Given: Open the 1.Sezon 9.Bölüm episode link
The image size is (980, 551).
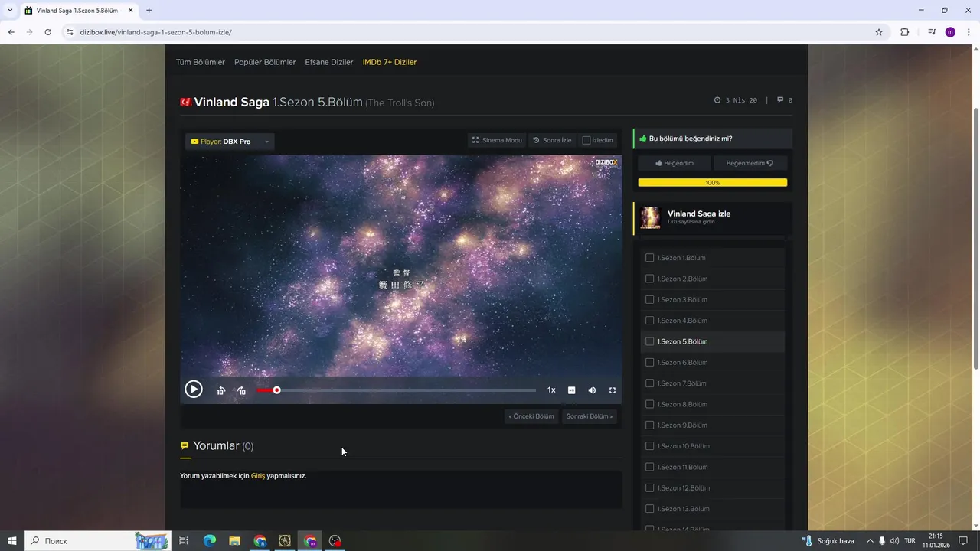Looking at the screenshot, I should pyautogui.click(x=682, y=425).
